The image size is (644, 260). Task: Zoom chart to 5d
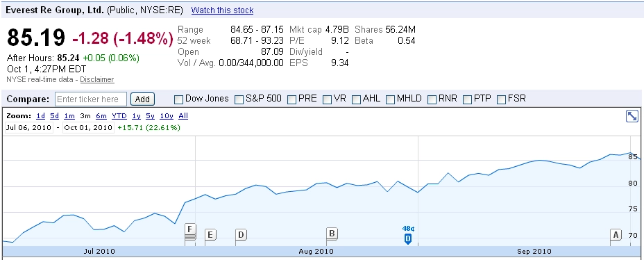(x=55, y=116)
